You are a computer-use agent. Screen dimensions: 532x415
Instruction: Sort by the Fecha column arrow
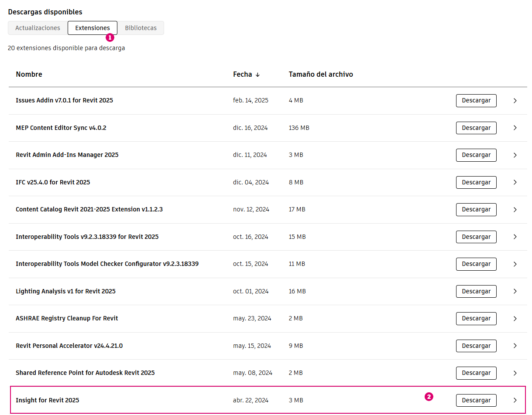(257, 75)
